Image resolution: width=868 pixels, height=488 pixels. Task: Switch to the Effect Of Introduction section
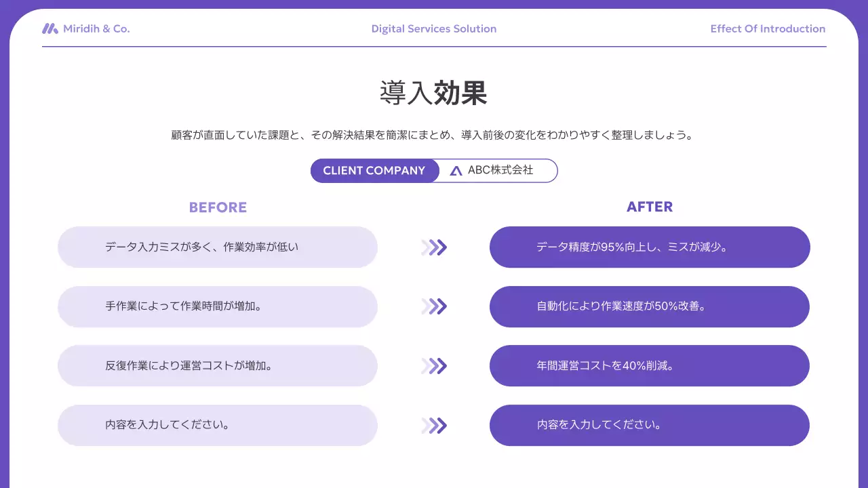[x=768, y=28]
